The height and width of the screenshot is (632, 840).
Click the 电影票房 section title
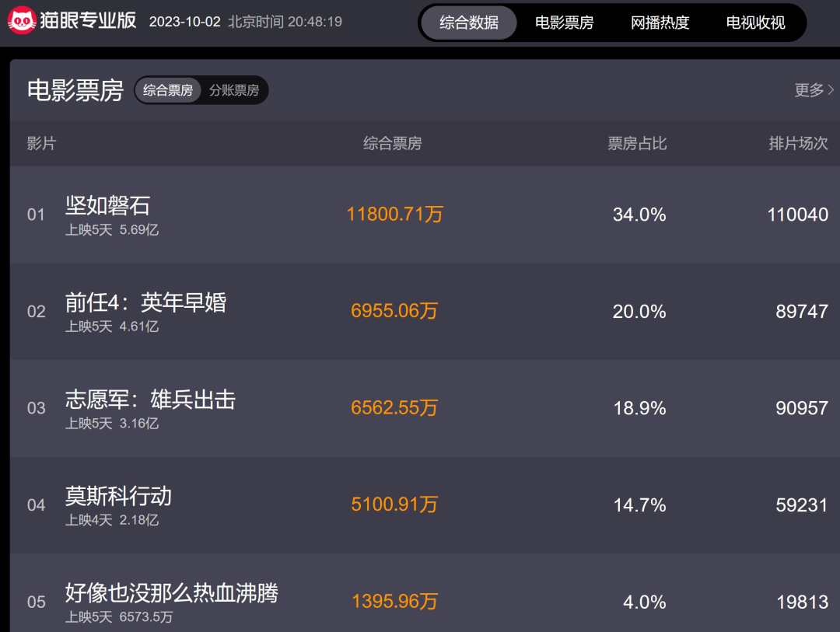click(x=75, y=90)
